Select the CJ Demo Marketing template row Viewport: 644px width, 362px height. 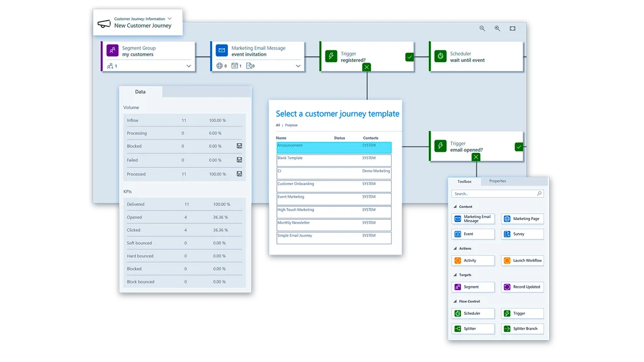coord(334,173)
